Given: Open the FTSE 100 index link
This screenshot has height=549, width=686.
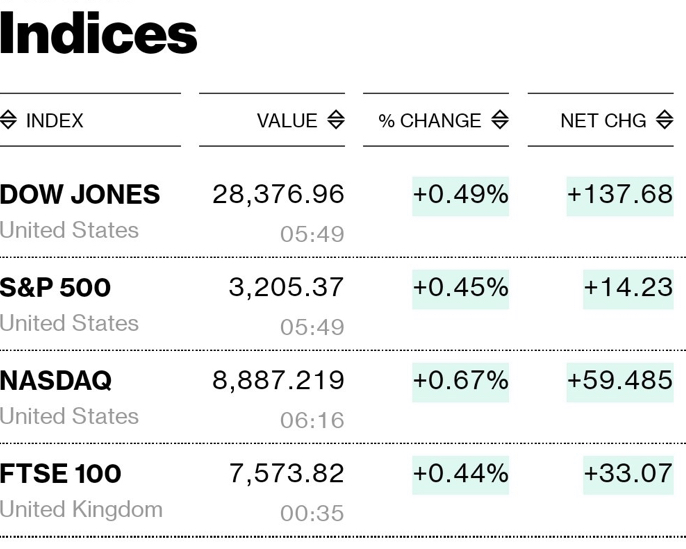Looking at the screenshot, I should tap(61, 474).
